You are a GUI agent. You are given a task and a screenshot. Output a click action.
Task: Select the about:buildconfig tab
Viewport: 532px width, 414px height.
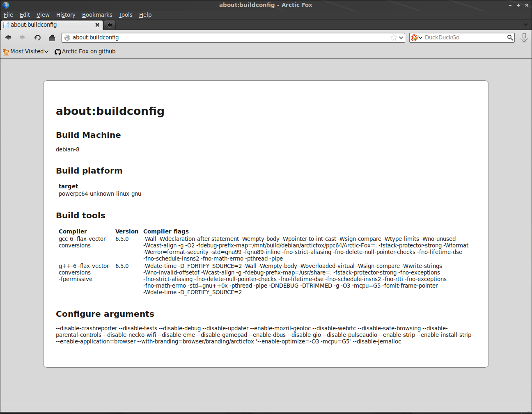point(52,25)
